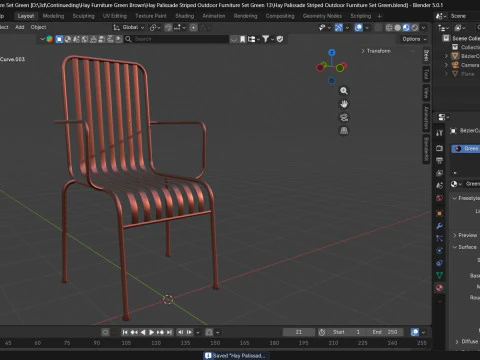Open the Render properties tab icon

tap(439, 148)
